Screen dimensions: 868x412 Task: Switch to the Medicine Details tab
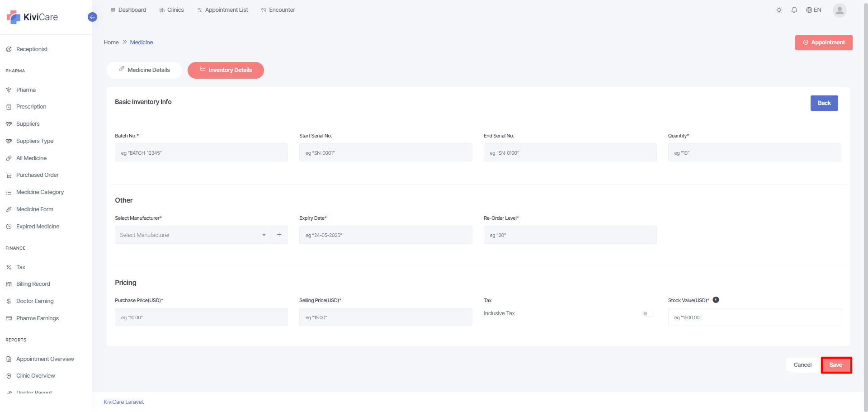144,70
